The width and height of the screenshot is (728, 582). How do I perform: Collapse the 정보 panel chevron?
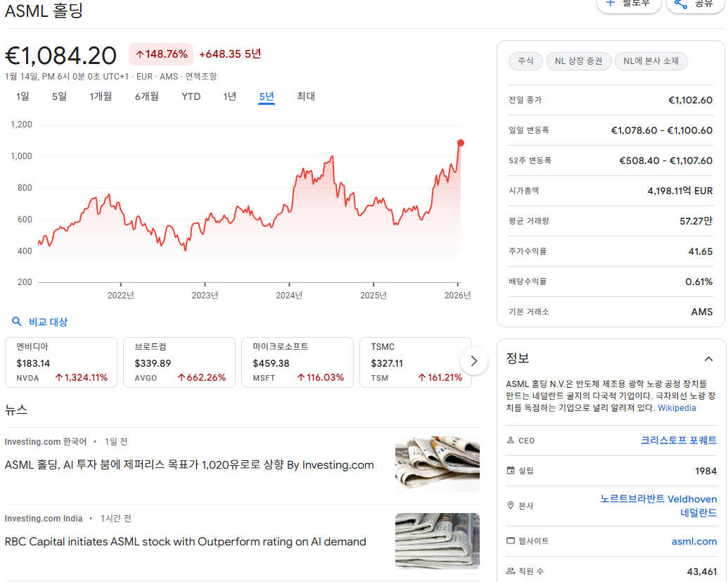tap(708, 359)
